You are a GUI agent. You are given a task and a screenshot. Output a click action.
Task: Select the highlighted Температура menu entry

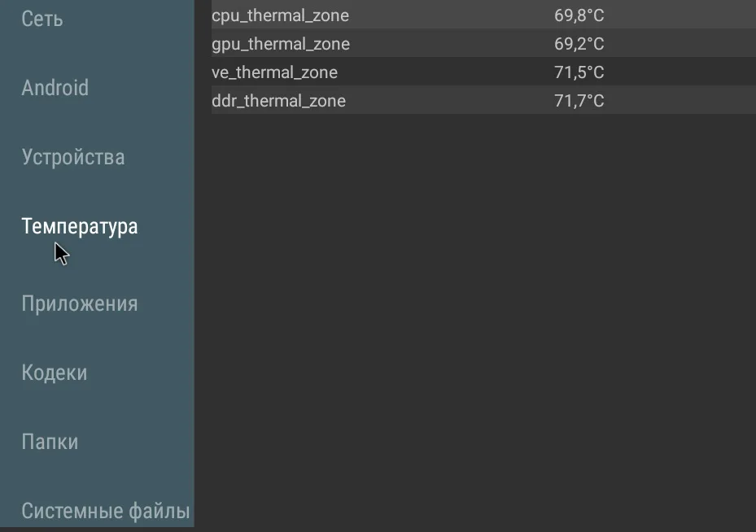(x=80, y=226)
